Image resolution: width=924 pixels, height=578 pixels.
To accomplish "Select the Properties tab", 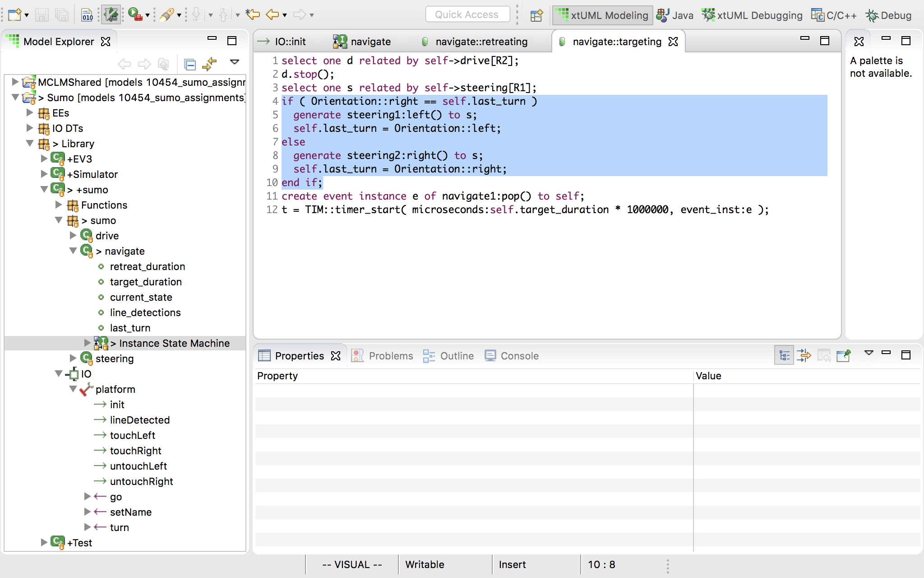I will tap(291, 356).
